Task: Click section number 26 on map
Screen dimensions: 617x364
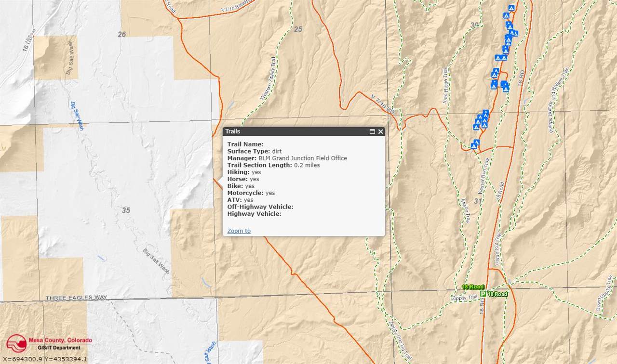Action: [121, 34]
